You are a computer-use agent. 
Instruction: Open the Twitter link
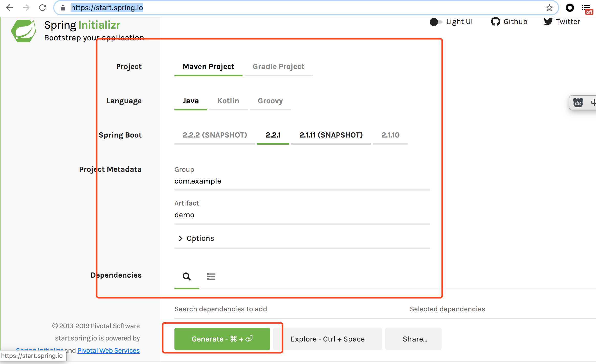point(562,22)
